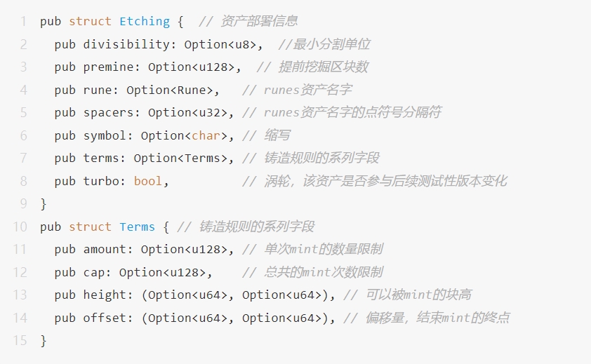Click the Terms struct name on line 10
Viewport: 591px width, 364px height.
pyautogui.click(x=137, y=227)
